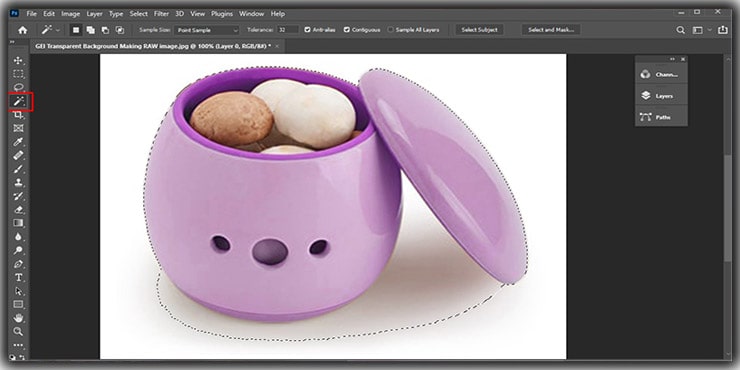This screenshot has height=370, width=740.
Task: Toggle the Anti-alias checkbox
Action: tap(308, 30)
